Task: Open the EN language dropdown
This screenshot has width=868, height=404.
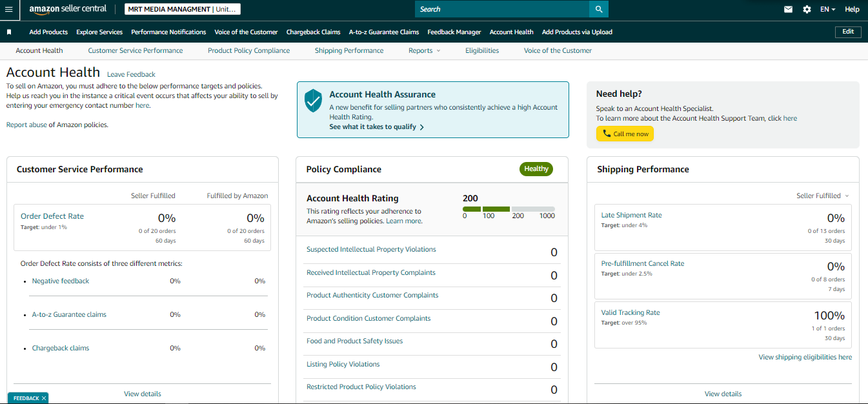Action: point(827,10)
